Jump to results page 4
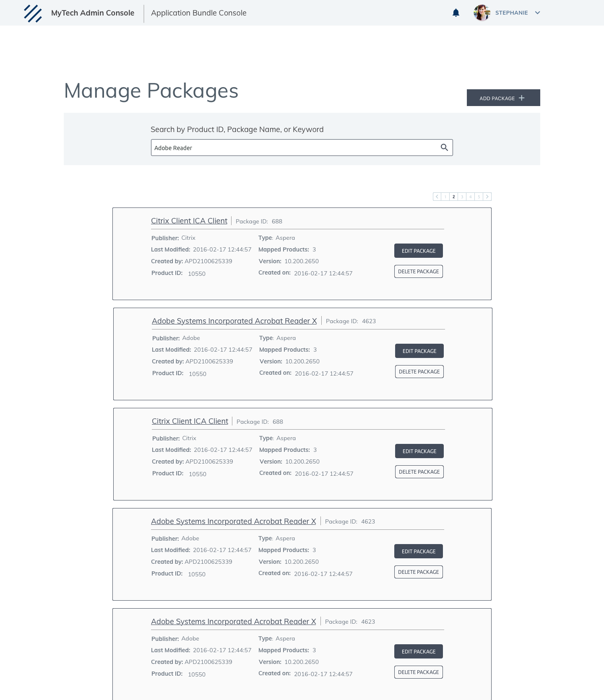The width and height of the screenshot is (604, 700). [x=471, y=197]
